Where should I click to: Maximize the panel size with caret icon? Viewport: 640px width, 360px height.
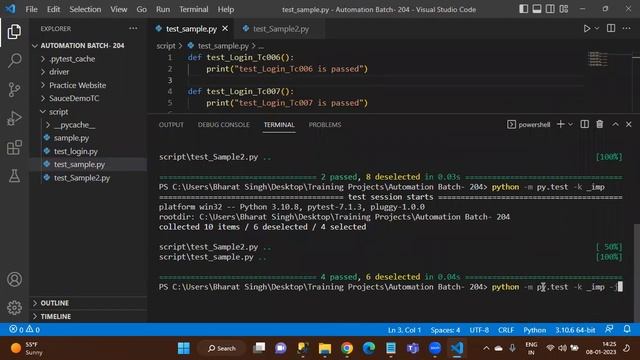[615, 124]
